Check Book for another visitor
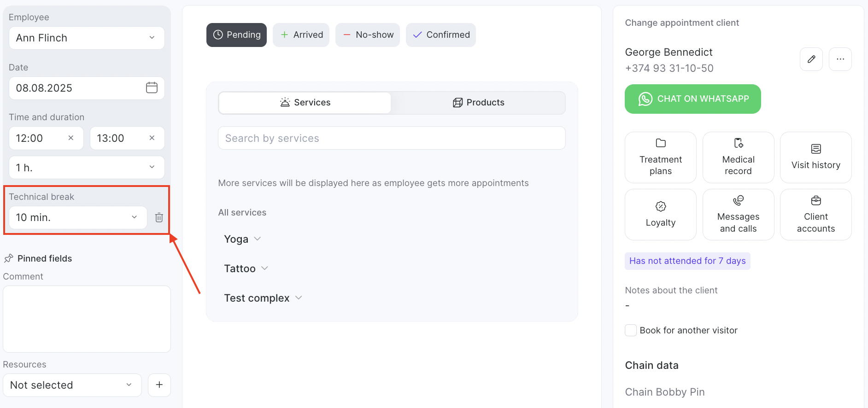The width and height of the screenshot is (868, 408). (x=631, y=330)
